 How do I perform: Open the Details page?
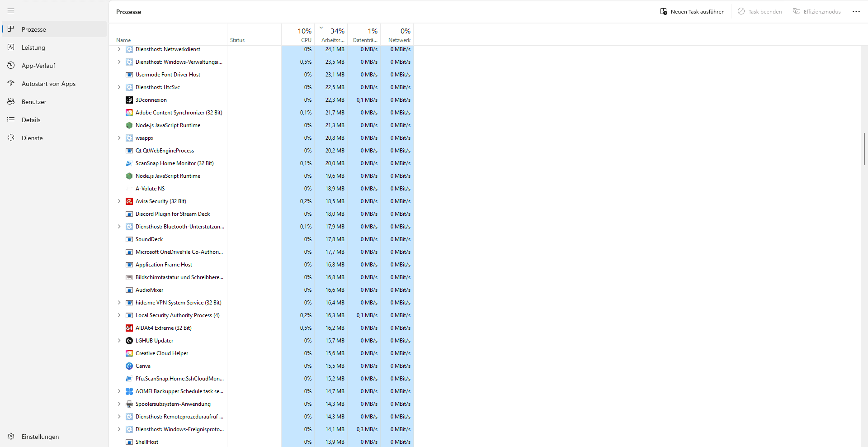pos(54,120)
